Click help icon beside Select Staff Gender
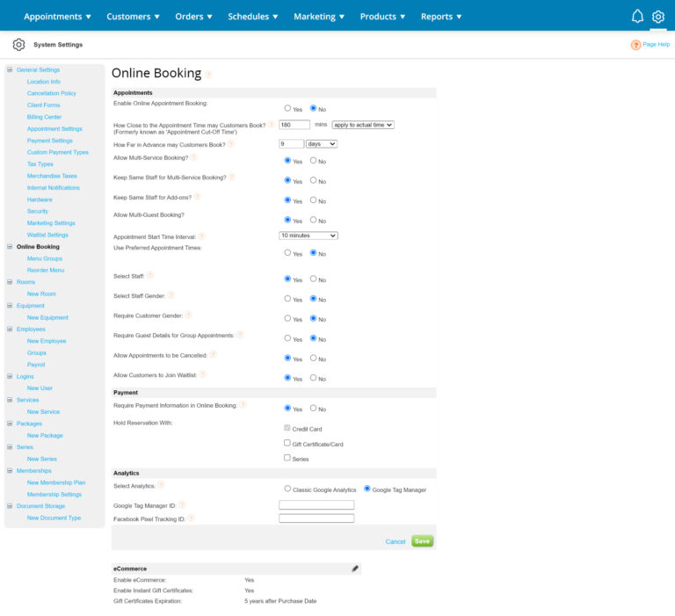The image size is (675, 616). pos(171,295)
